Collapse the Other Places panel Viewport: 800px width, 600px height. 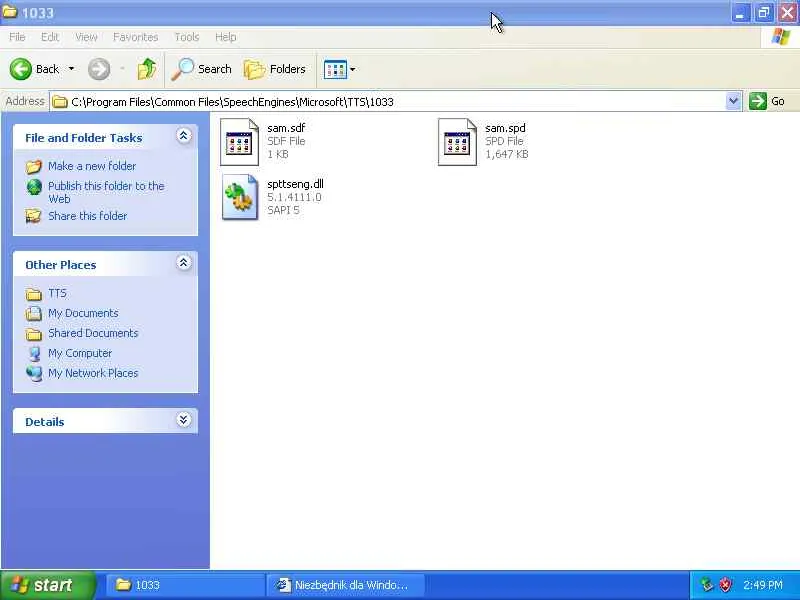(x=184, y=263)
